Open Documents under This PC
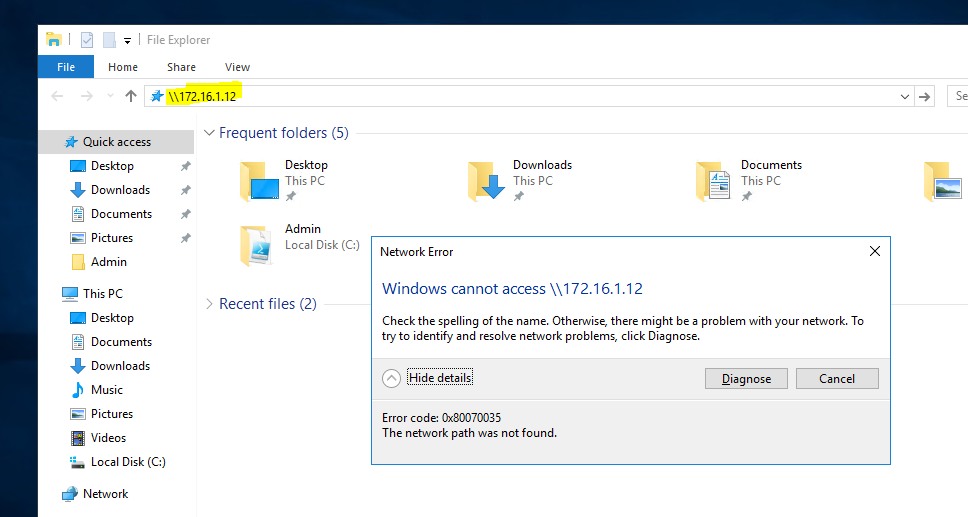Viewport: 968px width, 517px height. [121, 342]
